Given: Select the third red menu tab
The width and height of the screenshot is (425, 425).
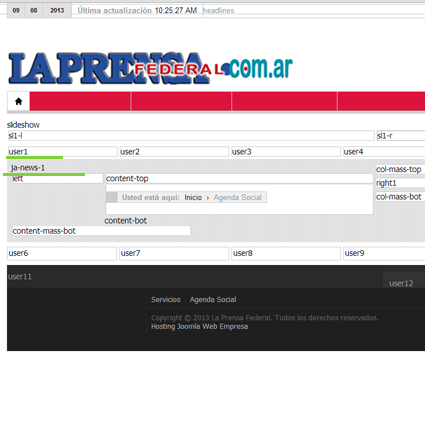Looking at the screenshot, I should [285, 101].
